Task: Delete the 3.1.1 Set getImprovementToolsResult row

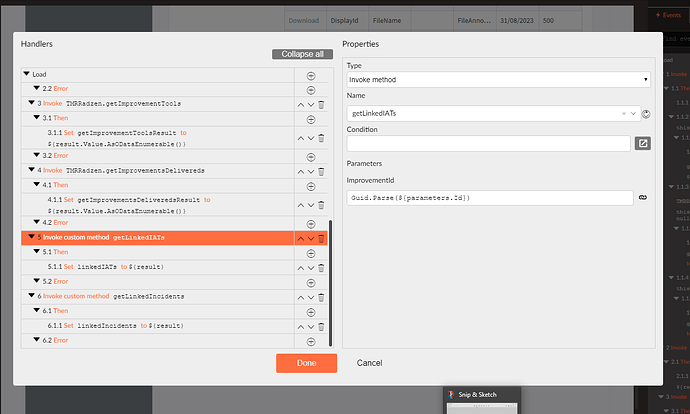Action: point(321,138)
